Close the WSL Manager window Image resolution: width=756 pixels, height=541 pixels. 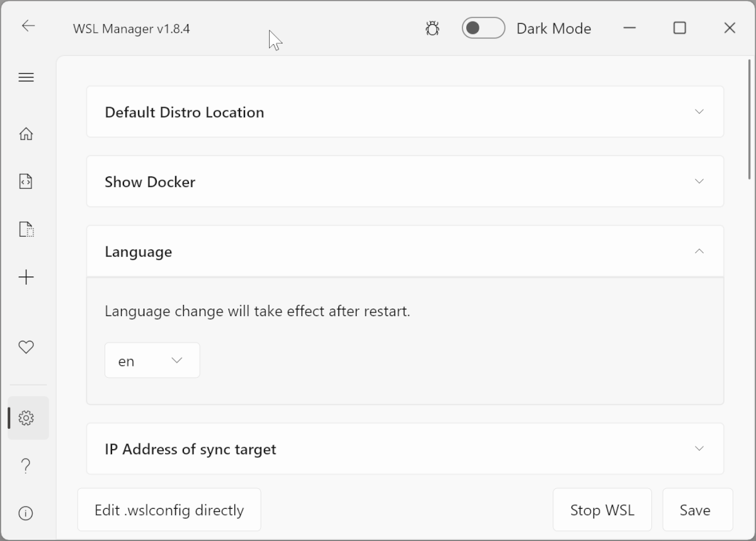(x=730, y=28)
